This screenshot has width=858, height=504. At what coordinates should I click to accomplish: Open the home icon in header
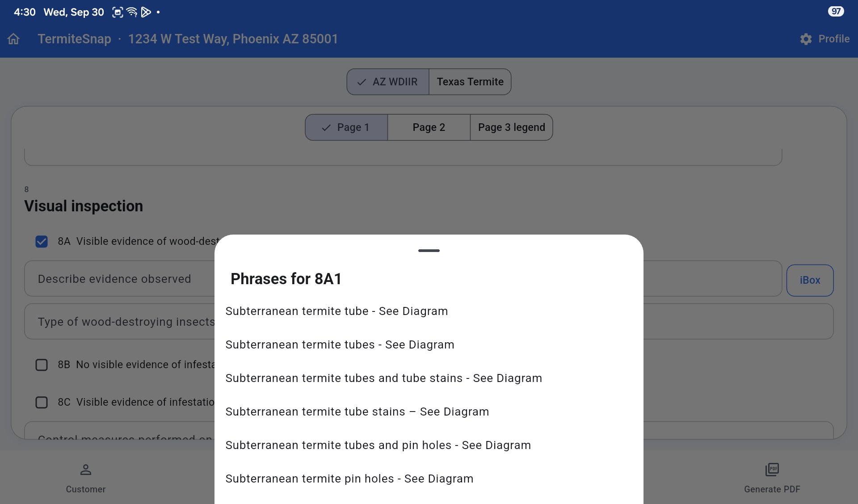pyautogui.click(x=13, y=39)
